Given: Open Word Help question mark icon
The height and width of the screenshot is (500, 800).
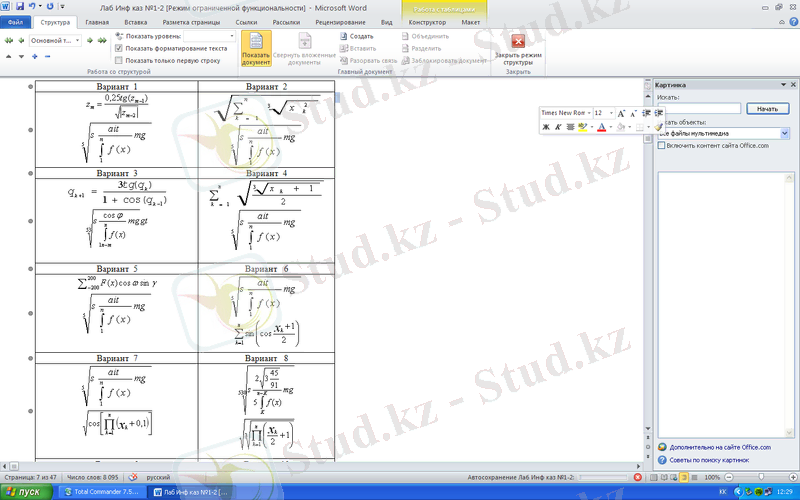Looking at the screenshot, I should coord(794,22).
